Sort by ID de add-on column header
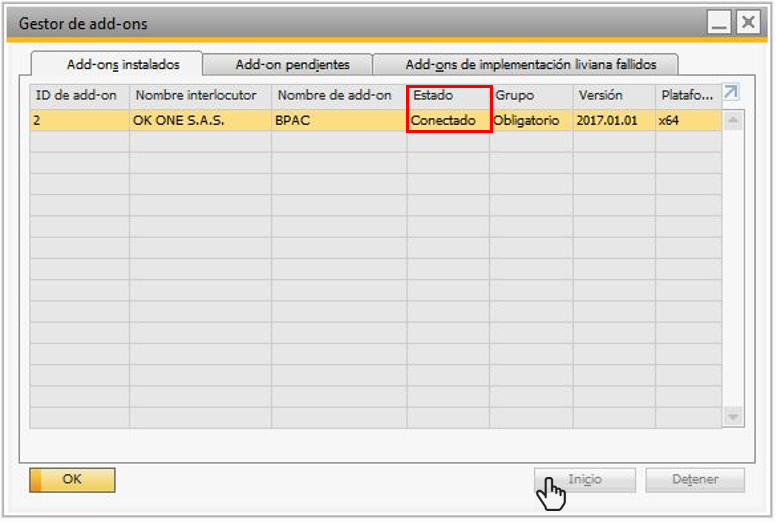The height and width of the screenshot is (522, 776). point(78,95)
